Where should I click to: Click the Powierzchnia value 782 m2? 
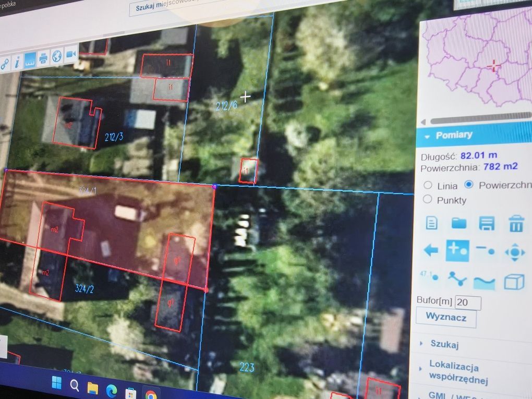point(501,166)
